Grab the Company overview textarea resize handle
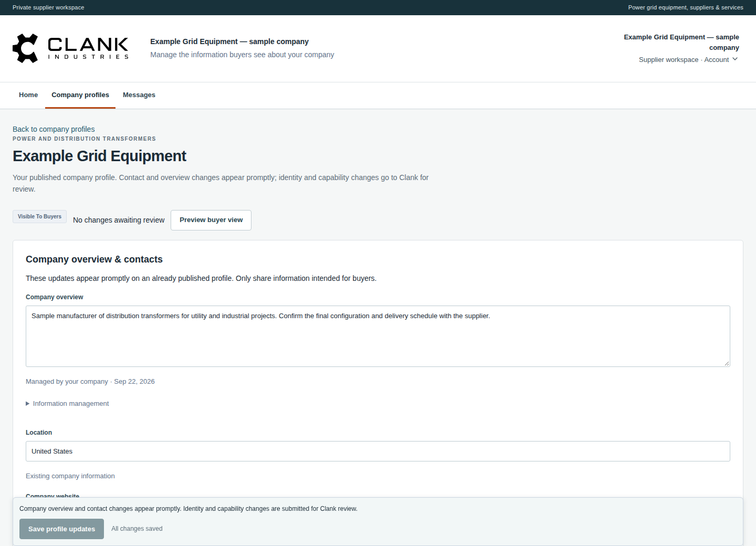Image resolution: width=756 pixels, height=546 pixels. coord(727,363)
